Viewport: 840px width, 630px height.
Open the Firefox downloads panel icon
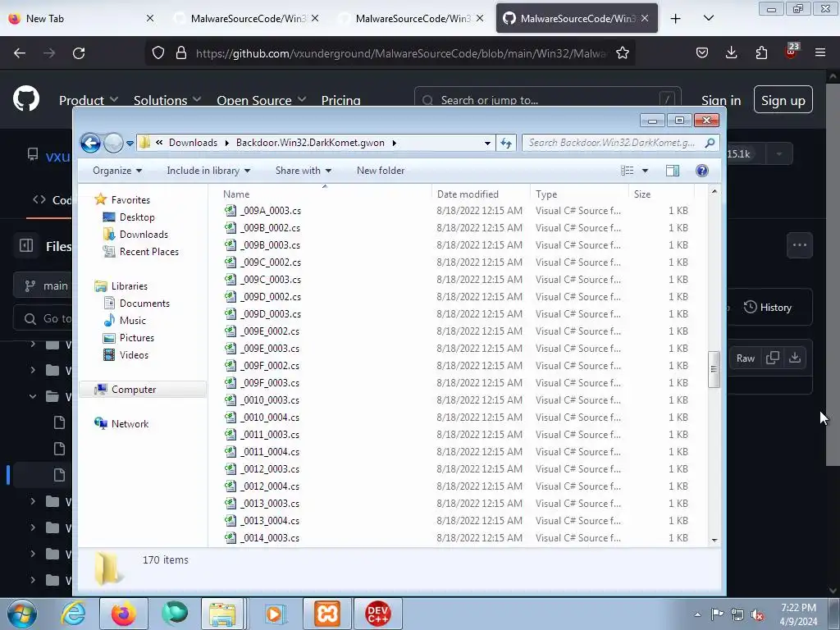(731, 52)
